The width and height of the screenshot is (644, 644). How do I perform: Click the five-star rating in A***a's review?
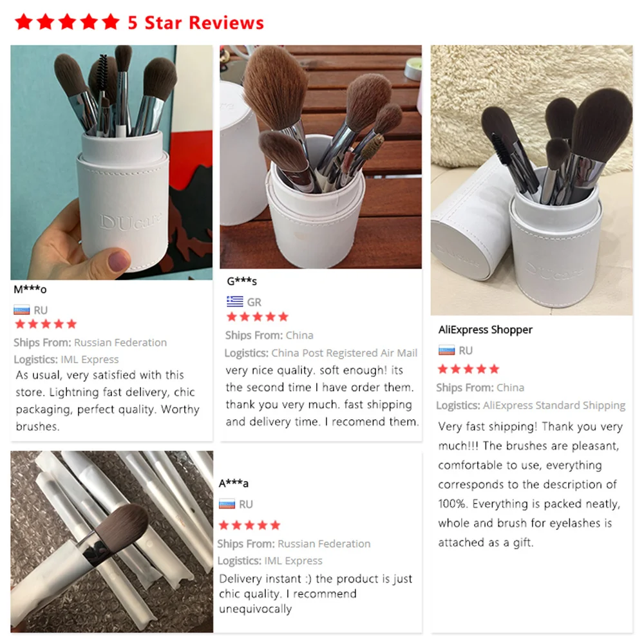[250, 525]
